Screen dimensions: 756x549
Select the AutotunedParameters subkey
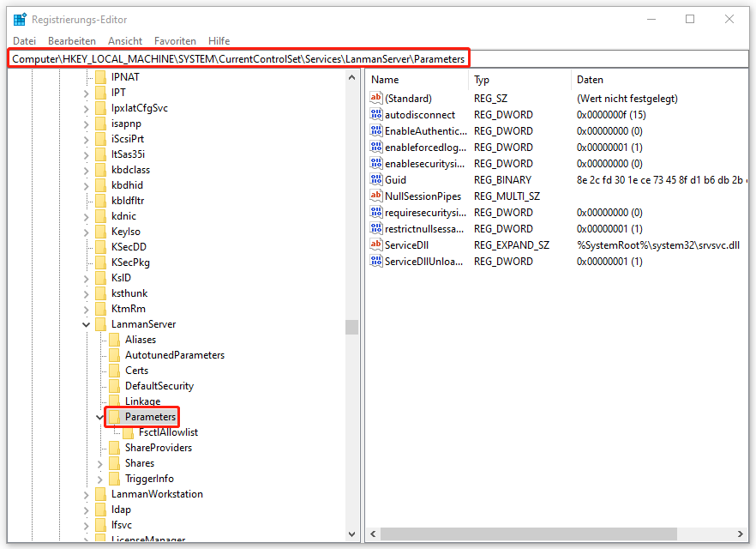click(175, 355)
